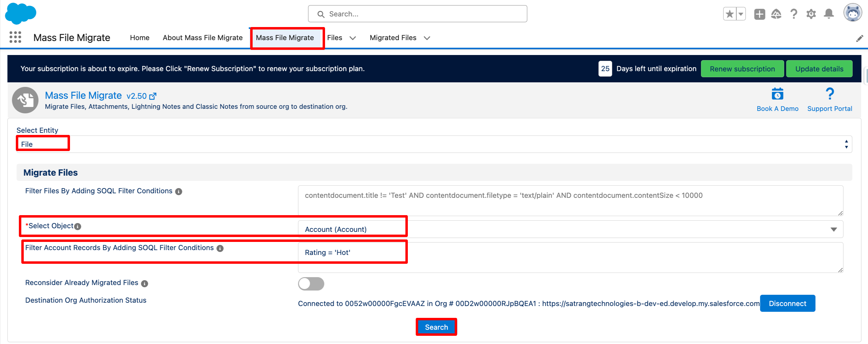Click the Salesforce cloud logo

[x=21, y=13]
